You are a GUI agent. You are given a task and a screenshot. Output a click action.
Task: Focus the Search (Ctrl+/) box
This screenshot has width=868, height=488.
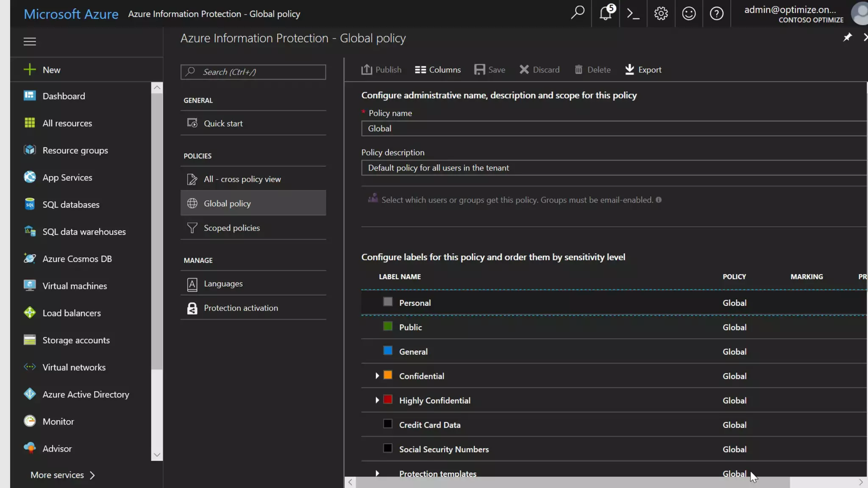click(253, 72)
